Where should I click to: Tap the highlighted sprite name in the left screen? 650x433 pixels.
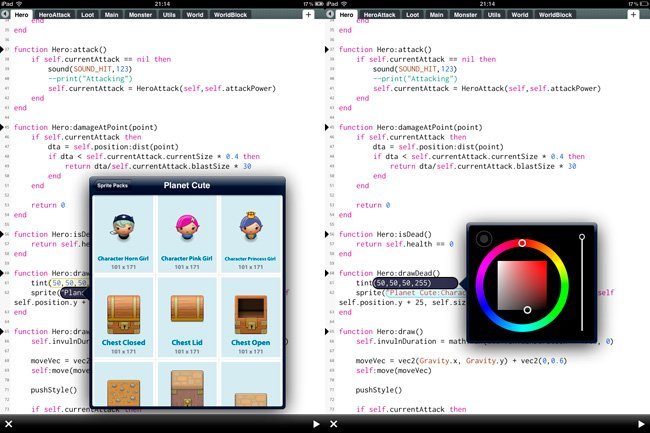click(x=75, y=293)
